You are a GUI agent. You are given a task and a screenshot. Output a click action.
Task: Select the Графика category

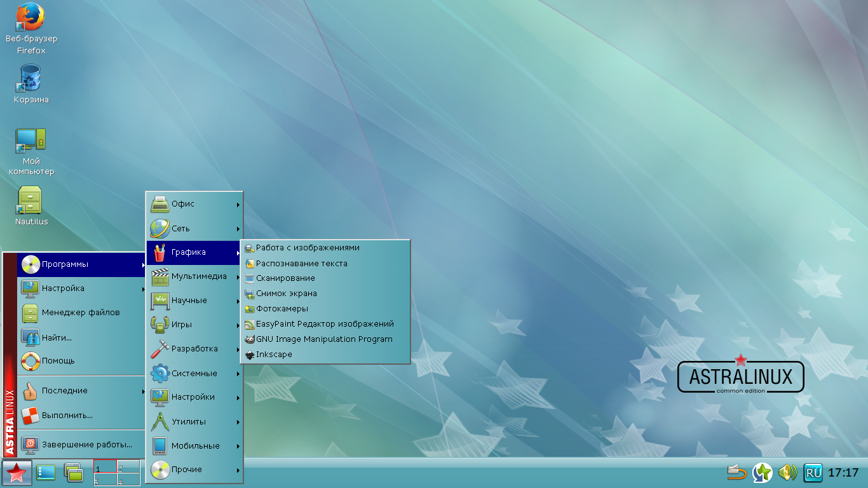point(194,252)
